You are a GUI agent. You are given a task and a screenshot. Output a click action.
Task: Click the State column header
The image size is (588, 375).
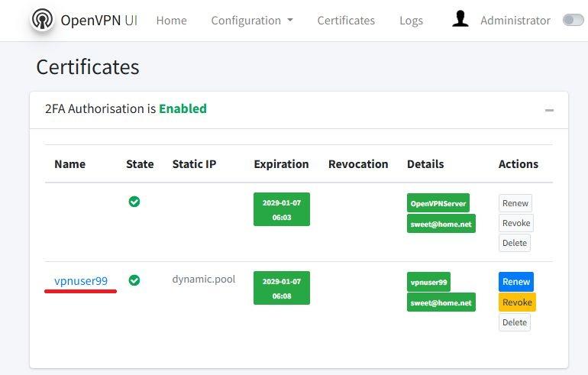click(x=140, y=164)
